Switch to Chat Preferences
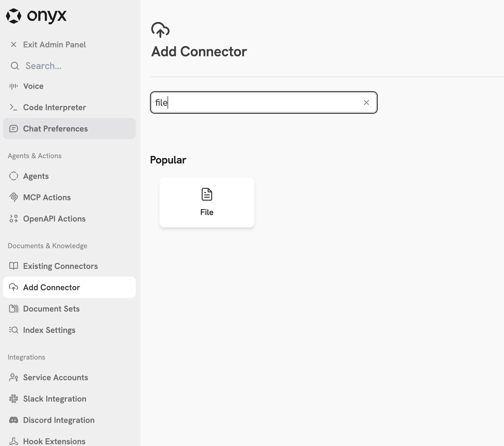This screenshot has height=446, width=504. coord(55,129)
